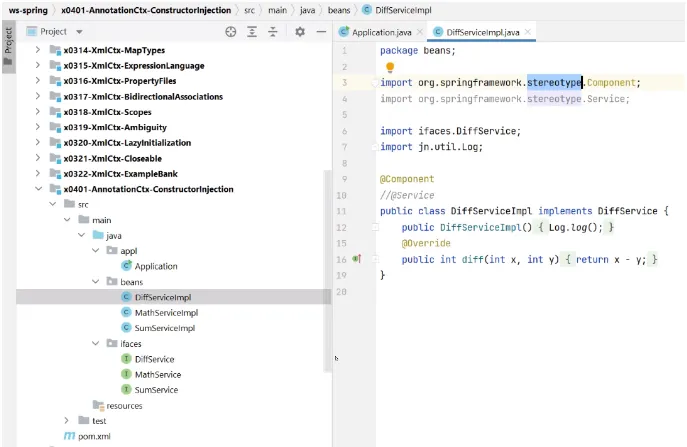Click @Override annotation on line 15
This screenshot has height=447, width=687.
(x=426, y=243)
